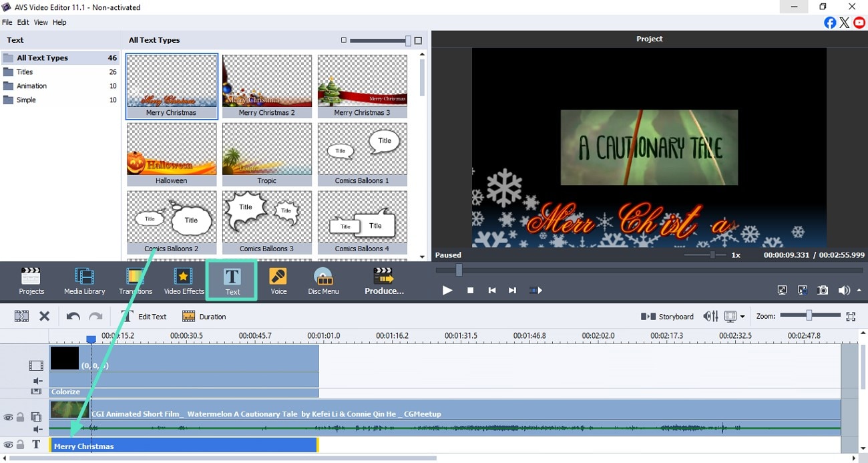Viewport: 868px width, 463px height.
Task: Select the Comics Balloons 4 preset
Action: tap(362, 222)
